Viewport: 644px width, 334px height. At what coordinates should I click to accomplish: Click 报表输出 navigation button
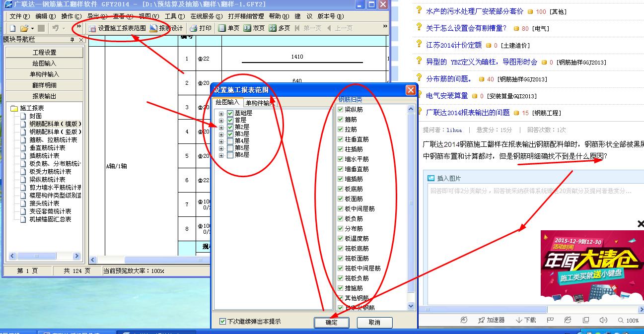[44, 96]
